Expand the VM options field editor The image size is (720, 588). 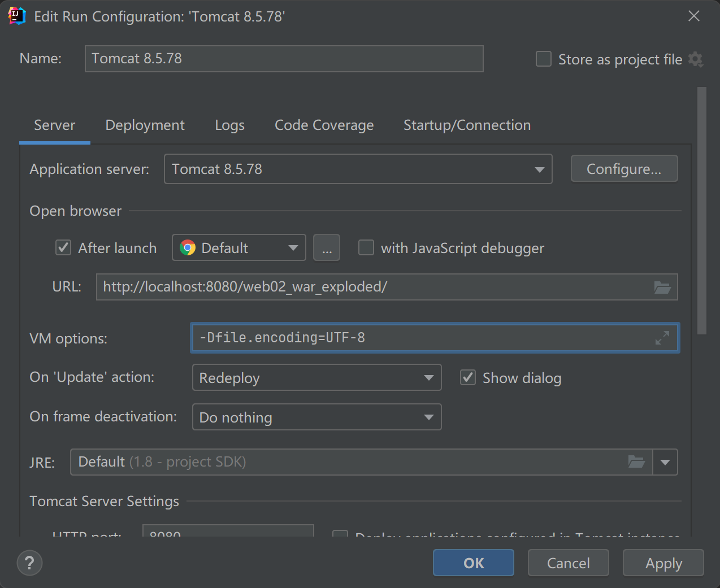[x=662, y=338]
